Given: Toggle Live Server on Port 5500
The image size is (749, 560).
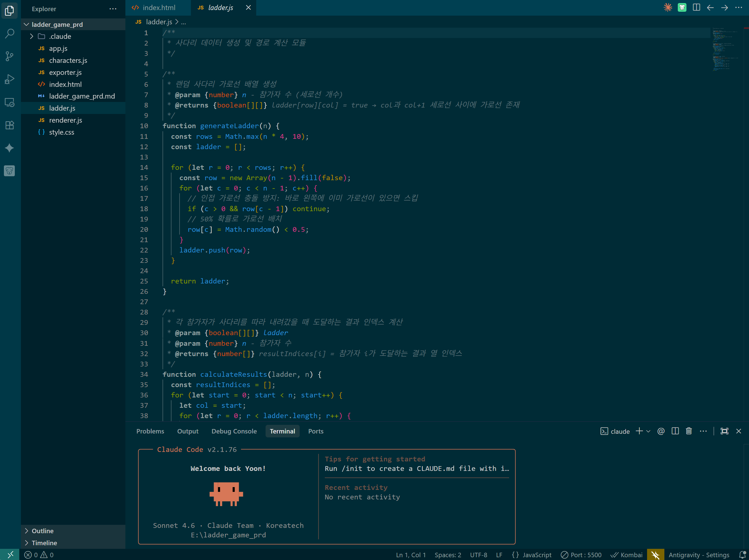Looking at the screenshot, I should click(x=581, y=555).
